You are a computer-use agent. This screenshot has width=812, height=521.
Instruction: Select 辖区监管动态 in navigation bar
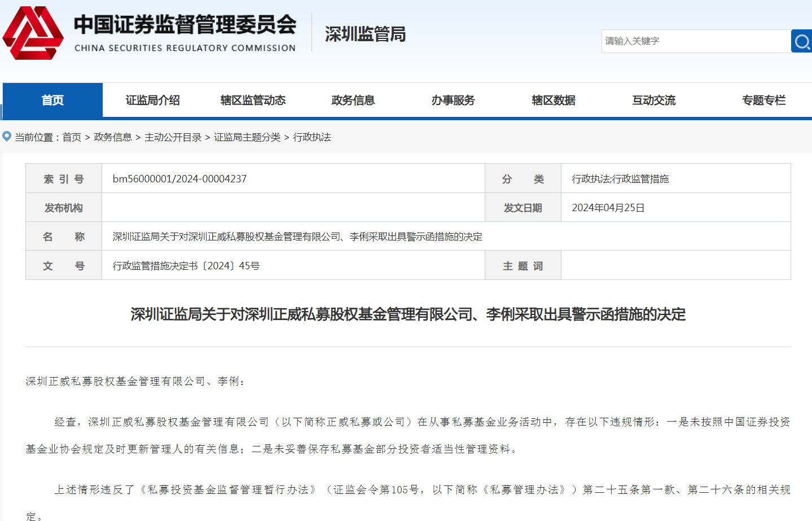click(x=253, y=100)
